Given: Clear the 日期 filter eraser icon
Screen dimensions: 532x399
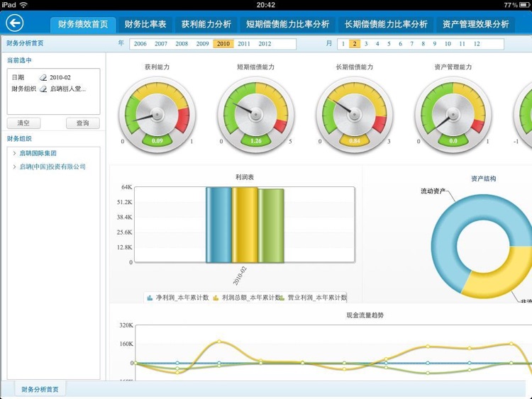Looking at the screenshot, I should pos(43,78).
